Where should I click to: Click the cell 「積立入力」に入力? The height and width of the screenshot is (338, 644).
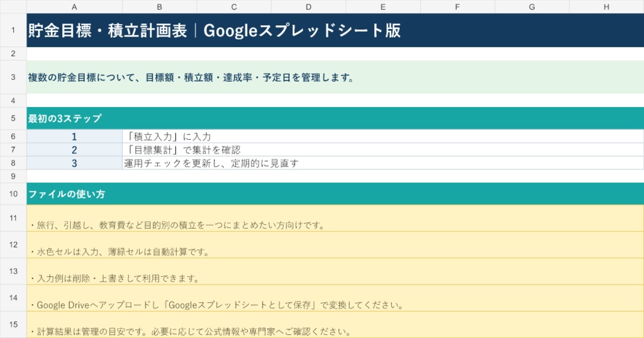pyautogui.click(x=383, y=137)
